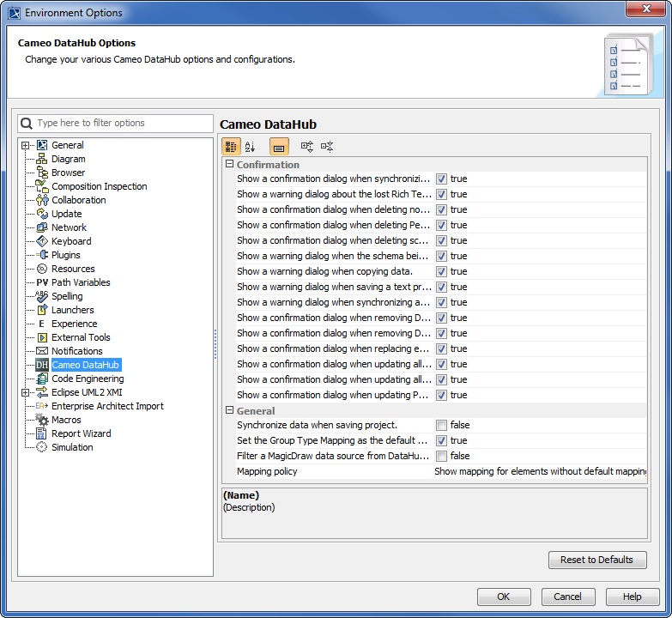The height and width of the screenshot is (618, 672).
Task: Close the Environment Options dialog
Action: coord(646,9)
